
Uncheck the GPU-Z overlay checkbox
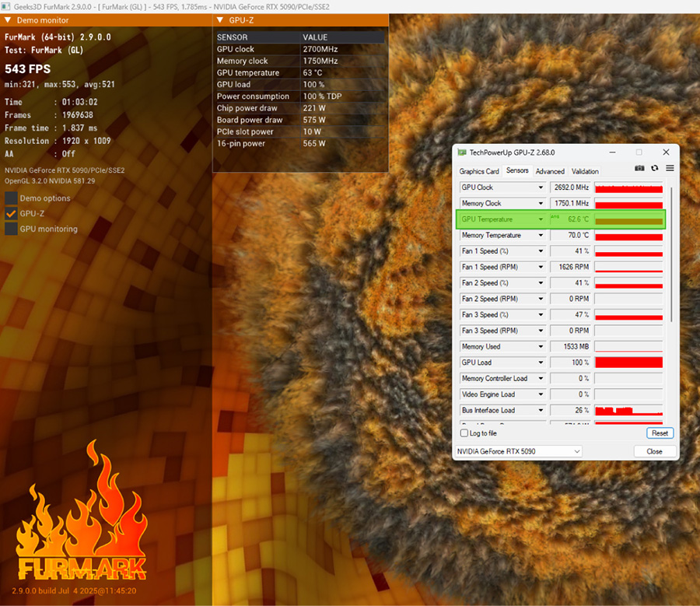pyautogui.click(x=11, y=213)
